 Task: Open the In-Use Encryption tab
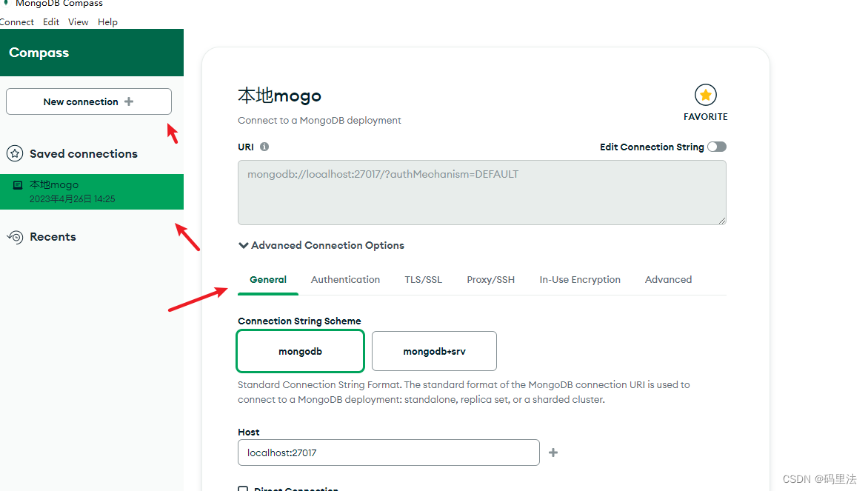coord(580,279)
